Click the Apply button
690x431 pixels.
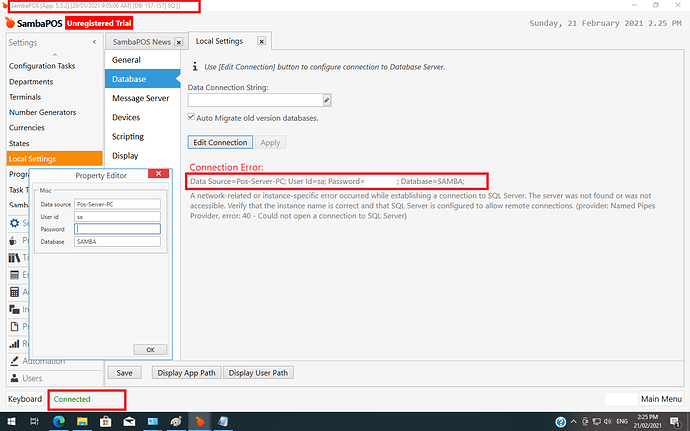[270, 143]
